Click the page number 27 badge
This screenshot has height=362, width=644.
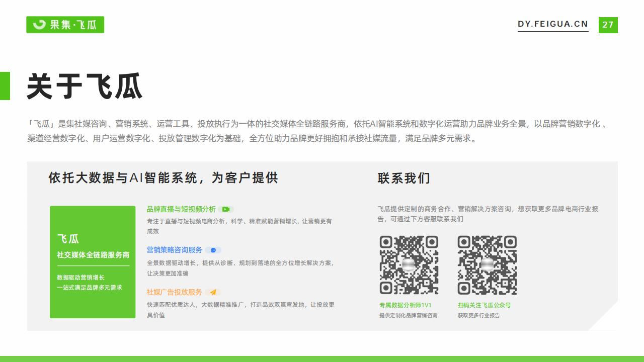(x=608, y=25)
